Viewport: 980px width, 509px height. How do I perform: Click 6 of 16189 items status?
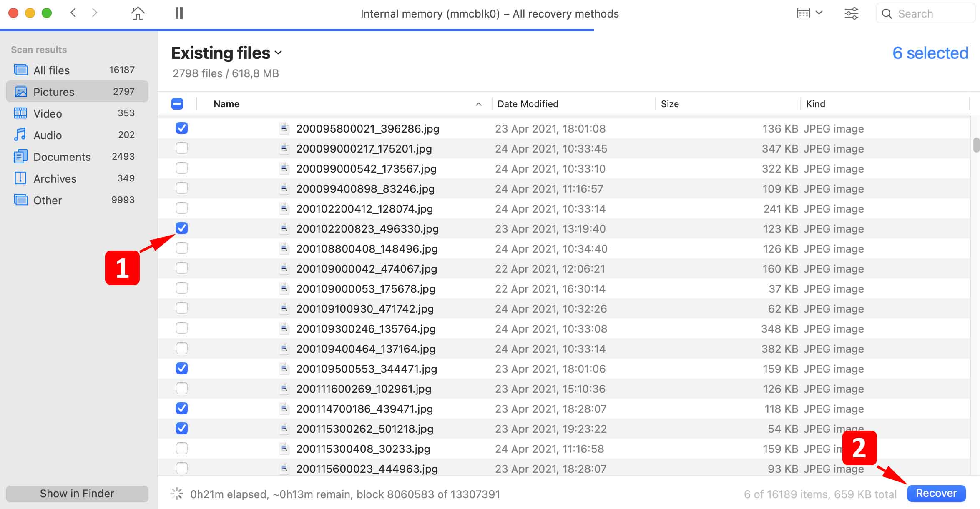tap(820, 494)
